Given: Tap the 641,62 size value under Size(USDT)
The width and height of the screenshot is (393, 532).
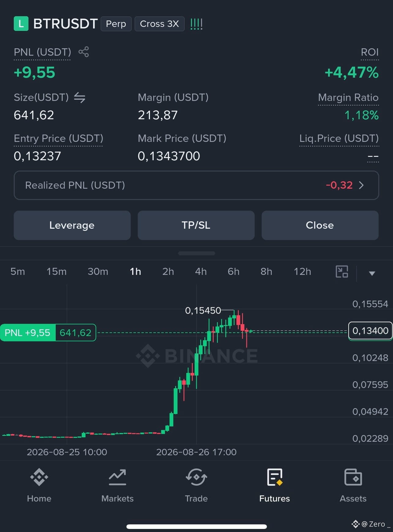Looking at the screenshot, I should point(34,115).
